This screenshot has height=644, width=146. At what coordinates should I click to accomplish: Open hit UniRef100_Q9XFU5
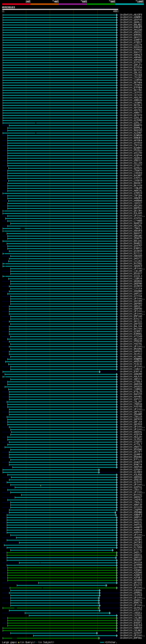pyautogui.click(x=131, y=20)
